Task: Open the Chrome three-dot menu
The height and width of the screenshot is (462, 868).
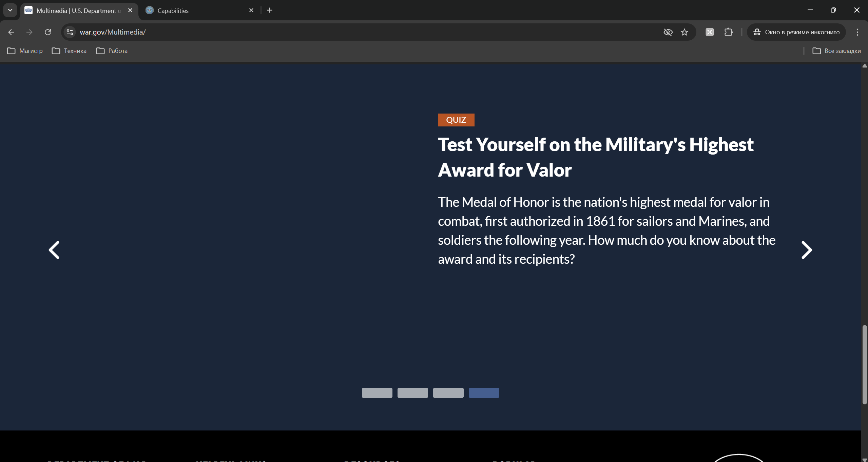Action: point(857,32)
